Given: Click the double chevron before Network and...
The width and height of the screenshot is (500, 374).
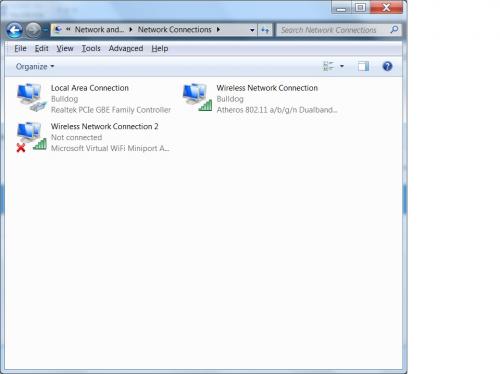Looking at the screenshot, I should click(68, 29).
